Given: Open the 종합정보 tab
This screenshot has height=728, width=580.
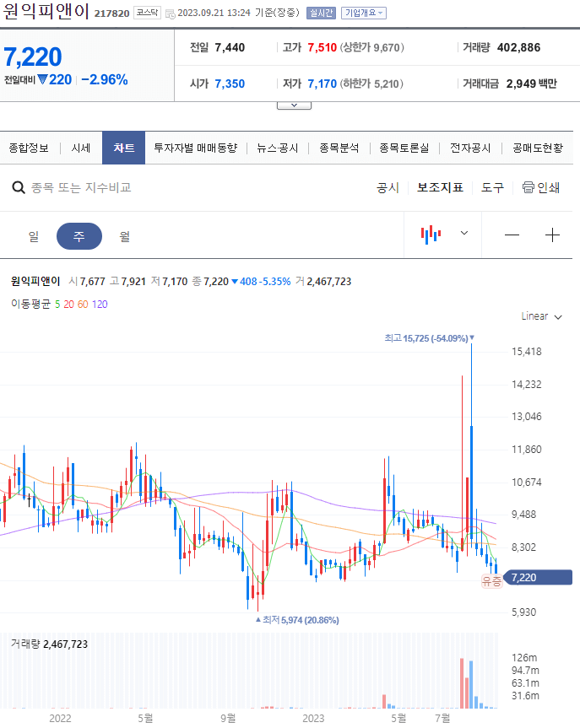Looking at the screenshot, I should (x=29, y=148).
